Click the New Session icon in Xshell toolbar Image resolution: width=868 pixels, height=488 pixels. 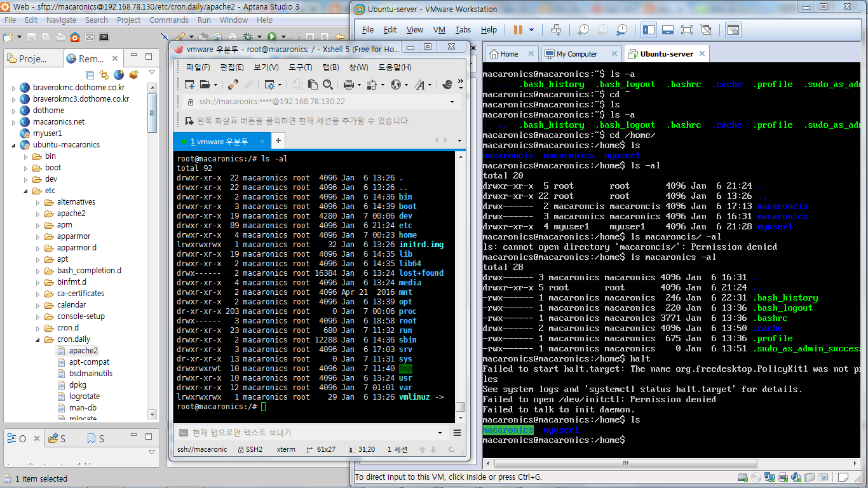(x=189, y=85)
